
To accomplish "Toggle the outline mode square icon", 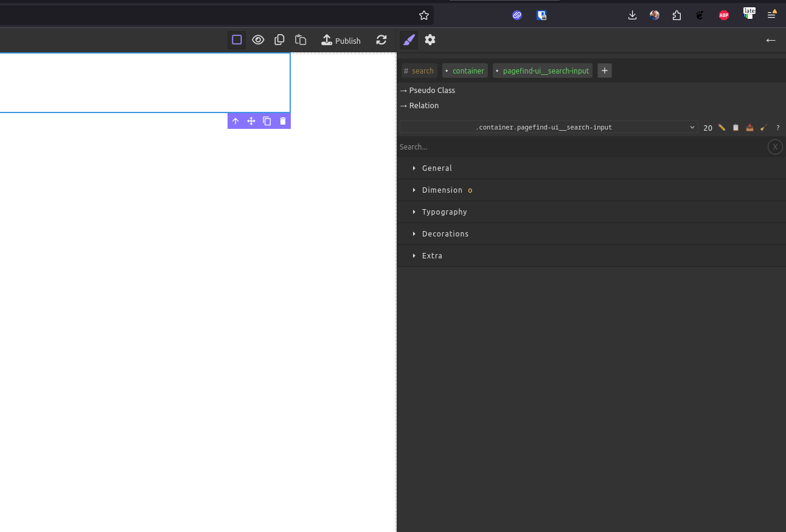I will (236, 40).
